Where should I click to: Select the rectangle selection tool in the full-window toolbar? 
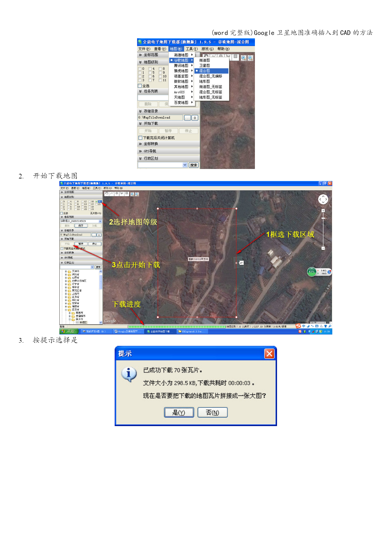click(x=127, y=193)
